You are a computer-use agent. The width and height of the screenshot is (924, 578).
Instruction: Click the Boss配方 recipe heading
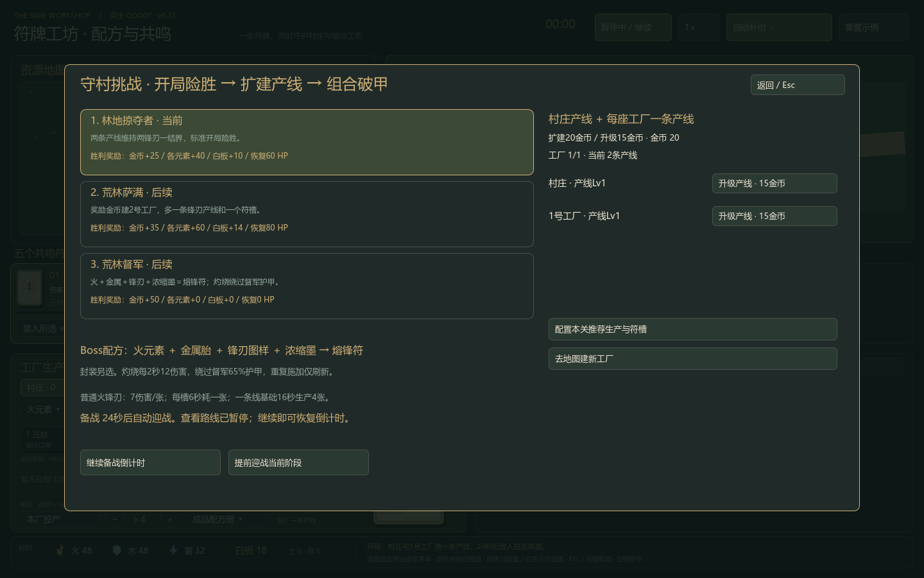pos(221,350)
